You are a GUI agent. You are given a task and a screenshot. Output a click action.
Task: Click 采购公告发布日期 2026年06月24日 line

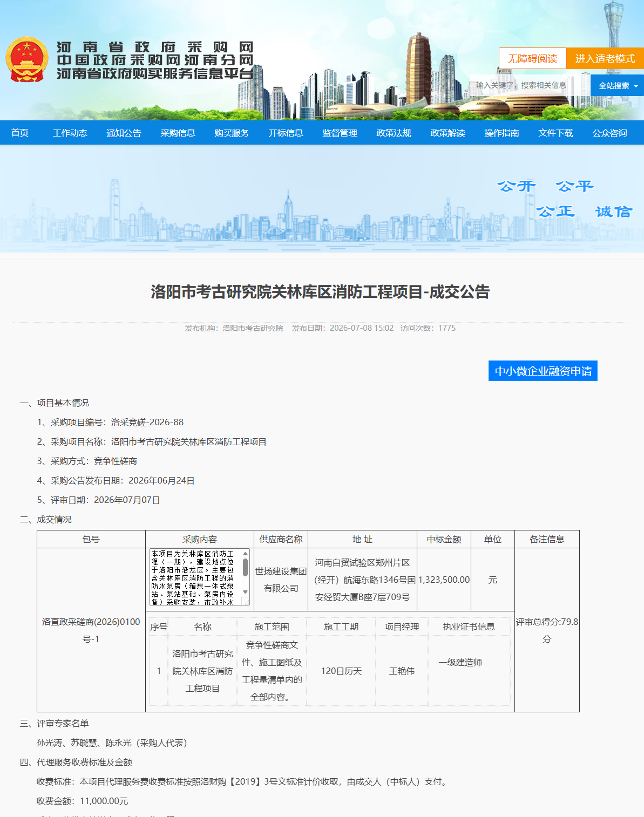(116, 480)
